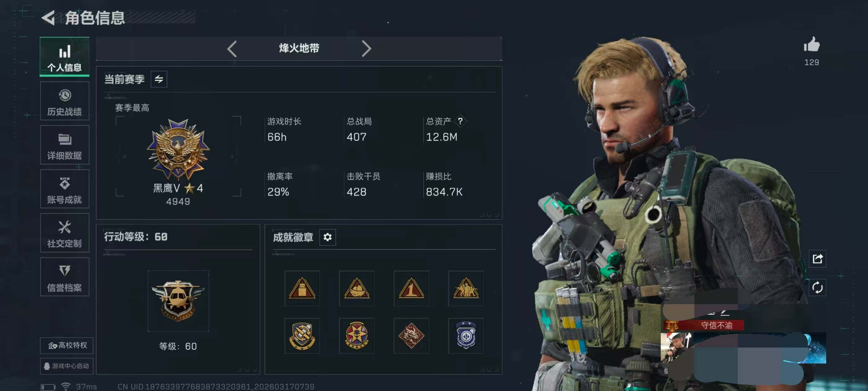The image size is (868, 391).
Task: Show 总资产 help via question mark icon
Action: (x=460, y=121)
